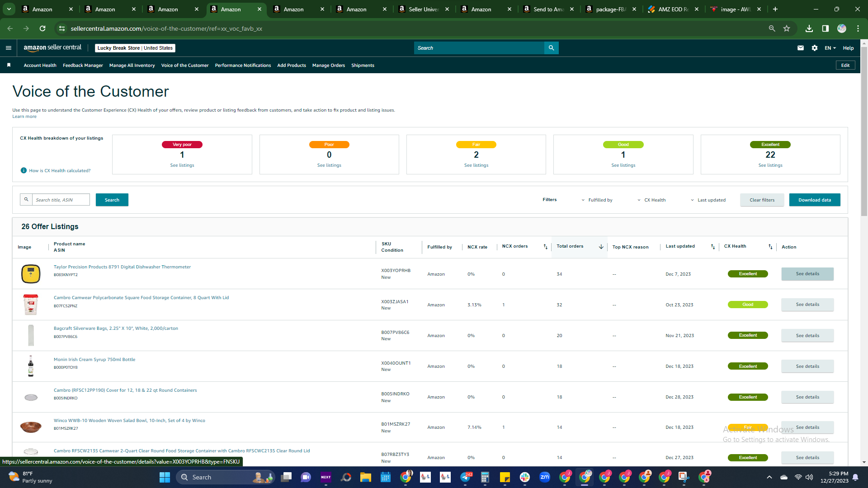The image size is (868, 488).
Task: See listings under Very poor
Action: click(182, 165)
